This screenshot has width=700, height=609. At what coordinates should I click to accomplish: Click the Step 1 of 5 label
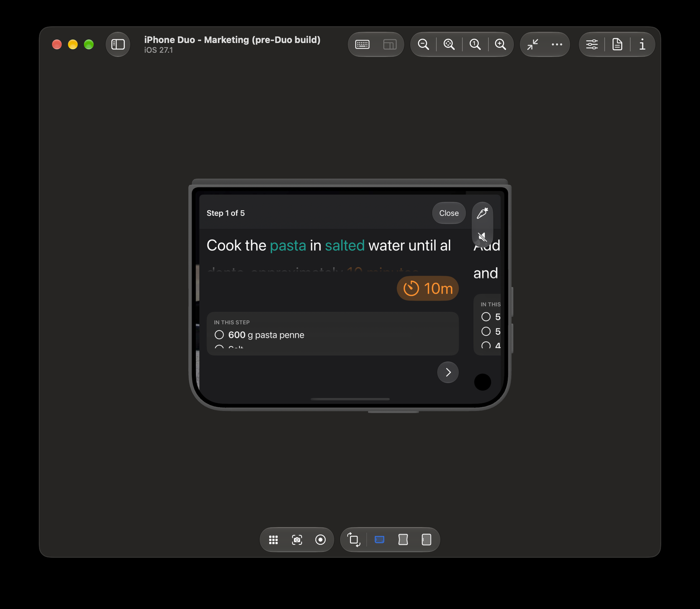click(226, 213)
